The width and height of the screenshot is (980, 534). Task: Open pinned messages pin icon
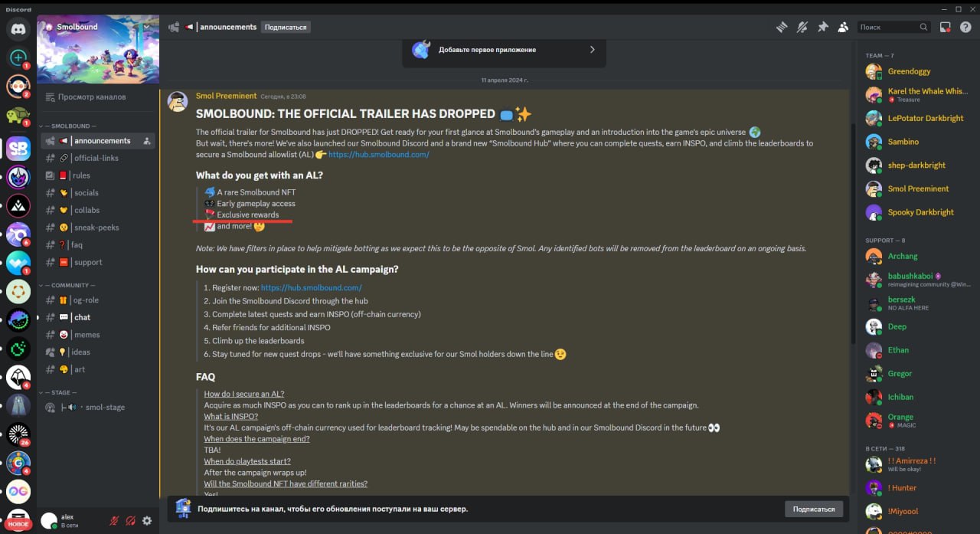coord(823,27)
